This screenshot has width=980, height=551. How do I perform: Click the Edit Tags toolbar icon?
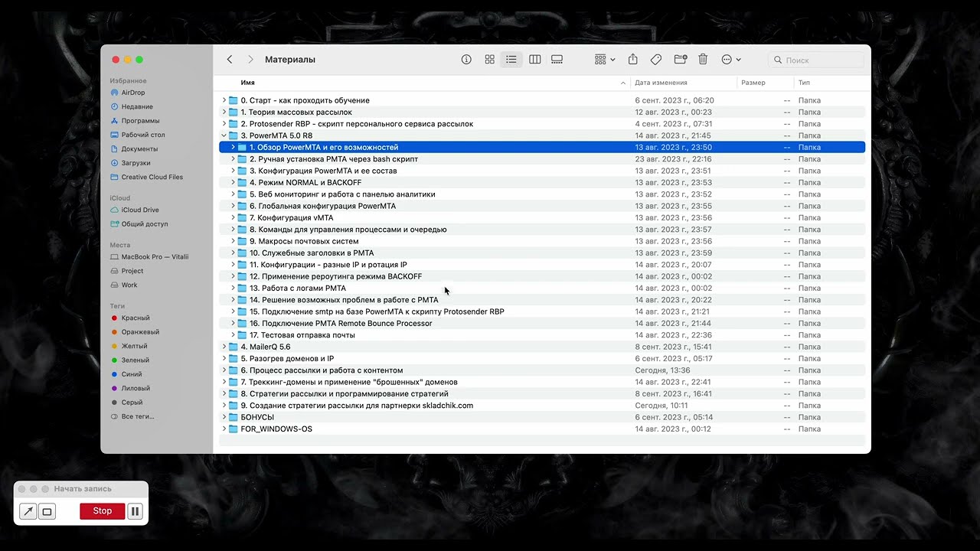coord(656,60)
